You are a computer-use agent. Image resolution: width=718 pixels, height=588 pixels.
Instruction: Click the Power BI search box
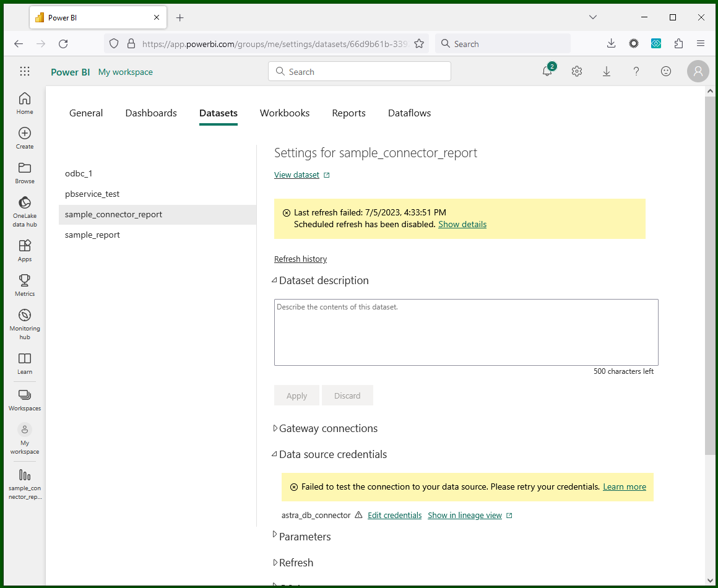click(x=360, y=71)
